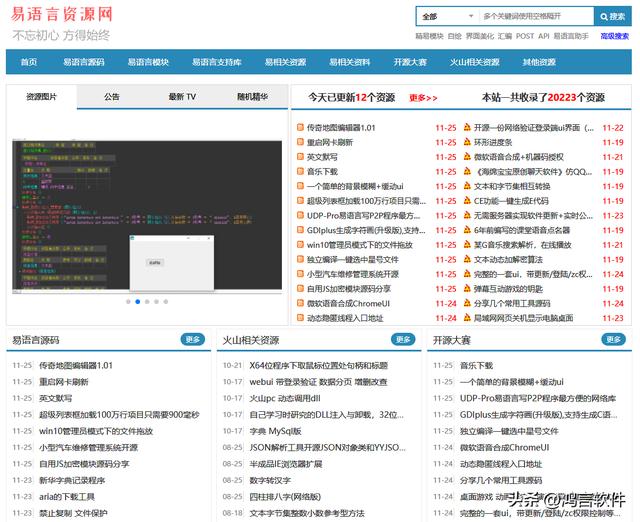Open the 易相关资料 nav menu

[x=350, y=62]
